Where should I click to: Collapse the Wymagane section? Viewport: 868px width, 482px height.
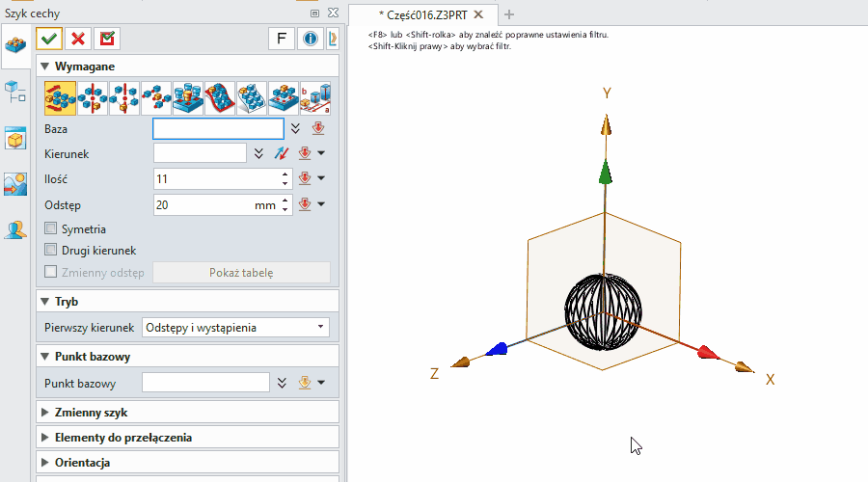46,67
